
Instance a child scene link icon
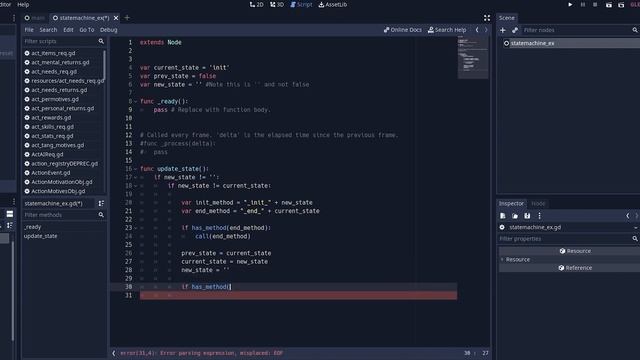coord(515,30)
